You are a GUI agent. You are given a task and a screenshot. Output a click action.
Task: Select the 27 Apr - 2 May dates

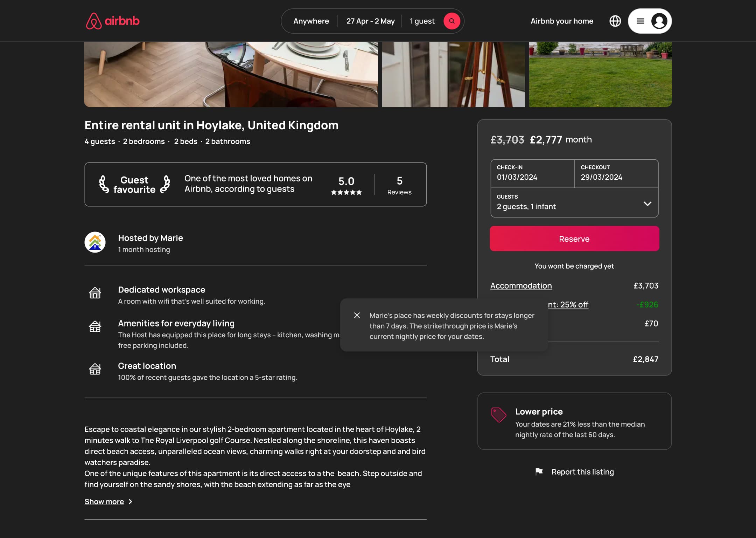pyautogui.click(x=370, y=21)
